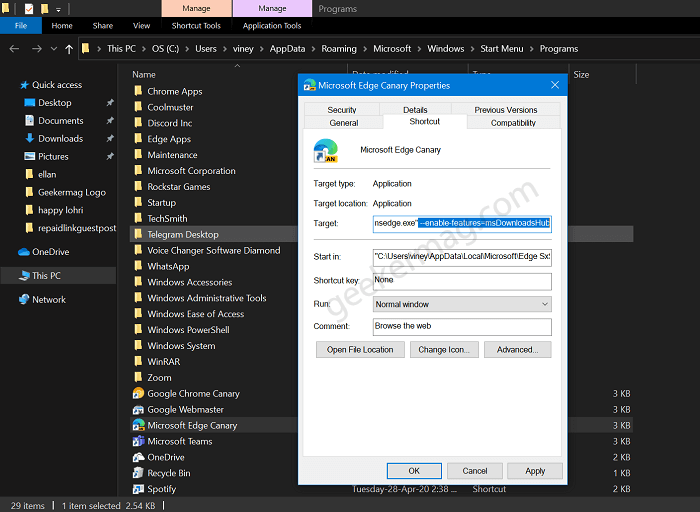
Task: Expand breadcrumb chevron after This PC
Action: [144, 49]
